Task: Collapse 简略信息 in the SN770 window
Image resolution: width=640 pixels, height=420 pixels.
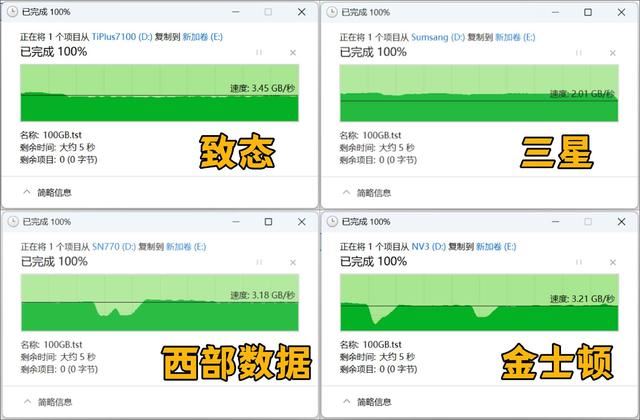Action: point(48,402)
